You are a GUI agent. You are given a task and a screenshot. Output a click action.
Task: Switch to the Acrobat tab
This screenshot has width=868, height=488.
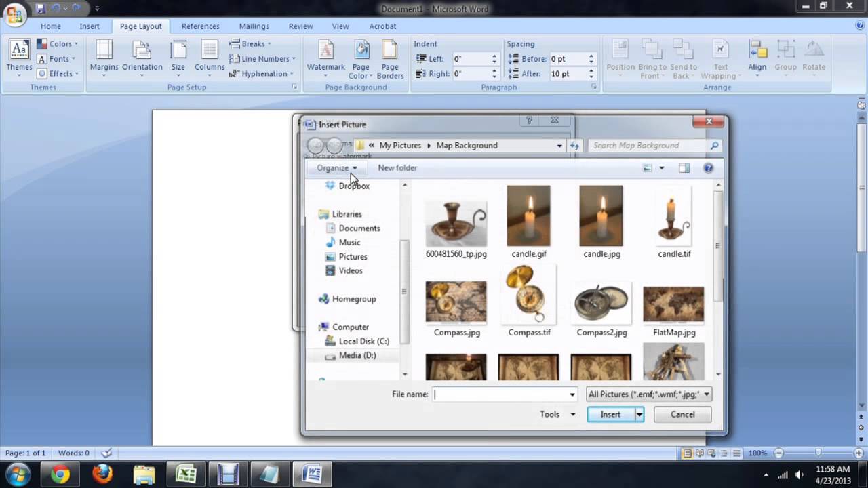(x=382, y=26)
